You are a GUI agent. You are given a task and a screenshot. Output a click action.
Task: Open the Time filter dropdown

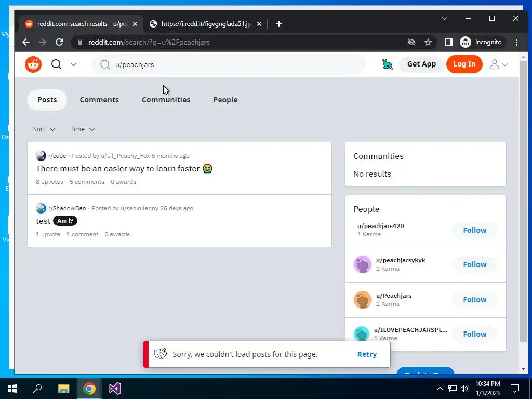(82, 129)
